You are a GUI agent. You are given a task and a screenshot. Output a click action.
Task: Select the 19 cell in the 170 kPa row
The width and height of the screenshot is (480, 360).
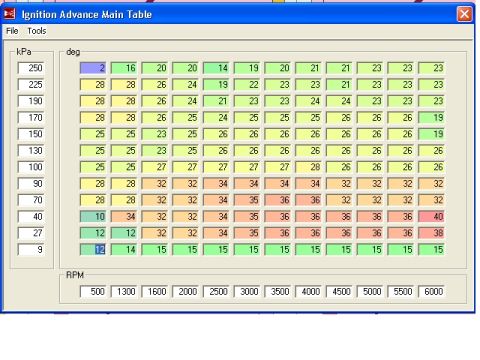(431, 117)
